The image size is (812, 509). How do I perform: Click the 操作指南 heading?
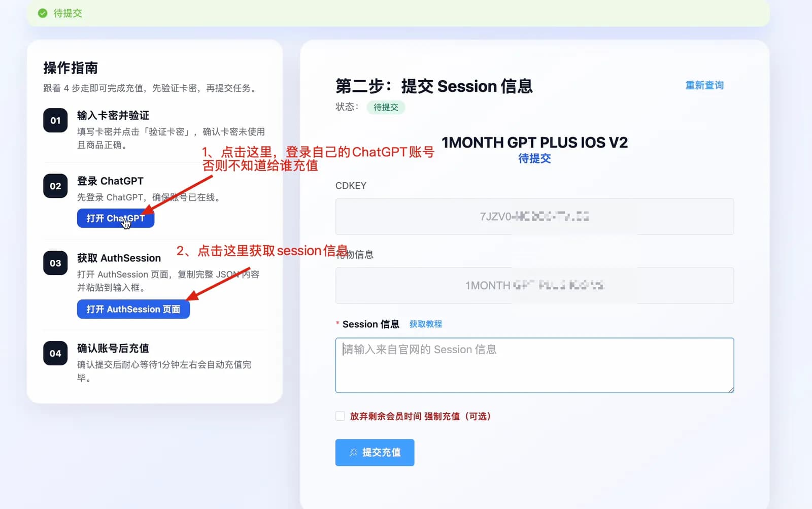tap(71, 67)
